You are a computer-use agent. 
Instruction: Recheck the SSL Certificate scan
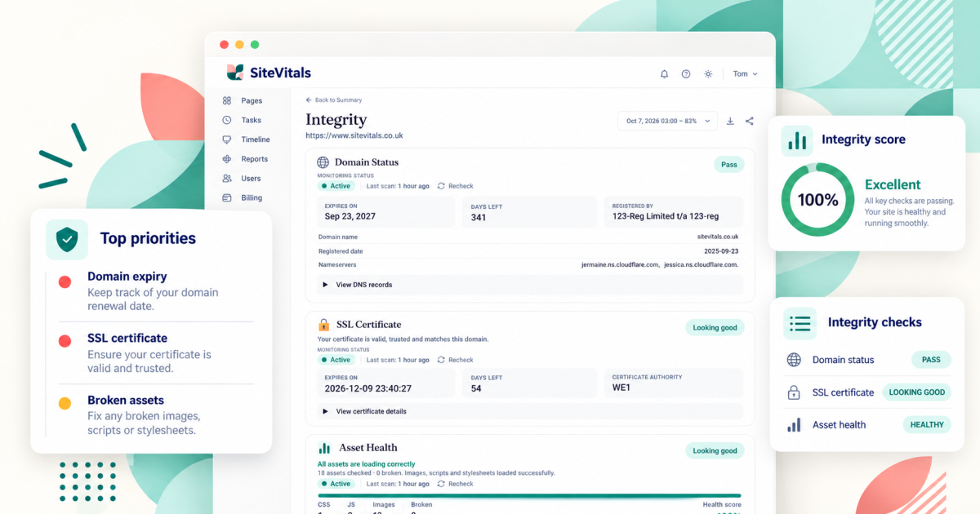(456, 360)
